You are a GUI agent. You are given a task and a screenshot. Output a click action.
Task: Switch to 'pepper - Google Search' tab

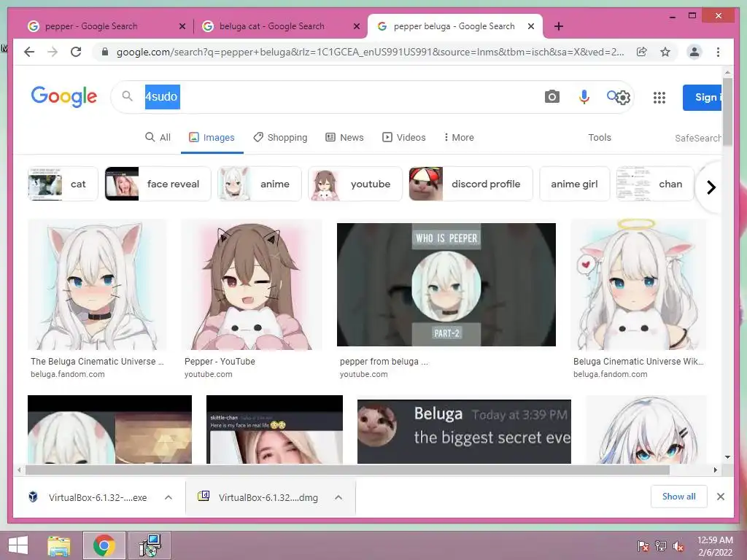click(90, 26)
